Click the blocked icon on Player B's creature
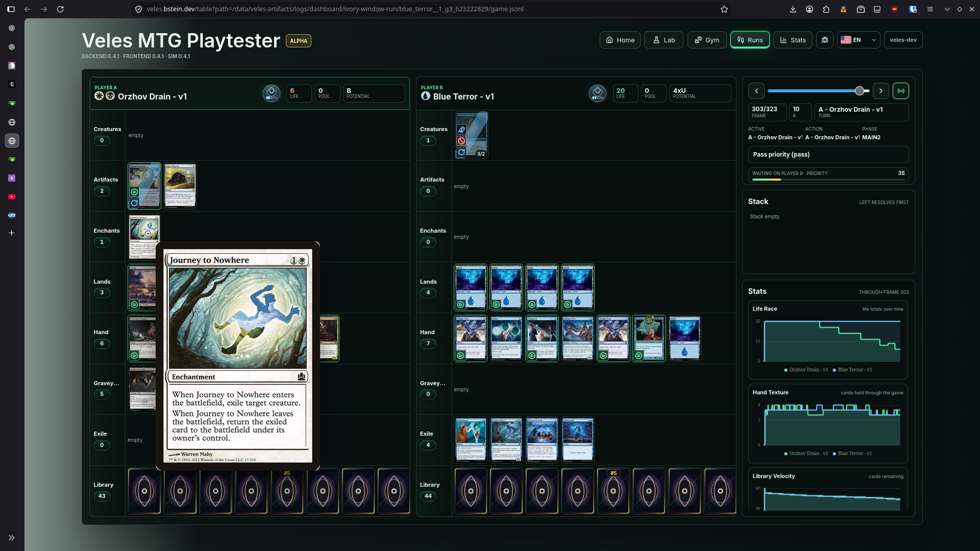Viewport: 980px width, 551px height. click(x=461, y=141)
